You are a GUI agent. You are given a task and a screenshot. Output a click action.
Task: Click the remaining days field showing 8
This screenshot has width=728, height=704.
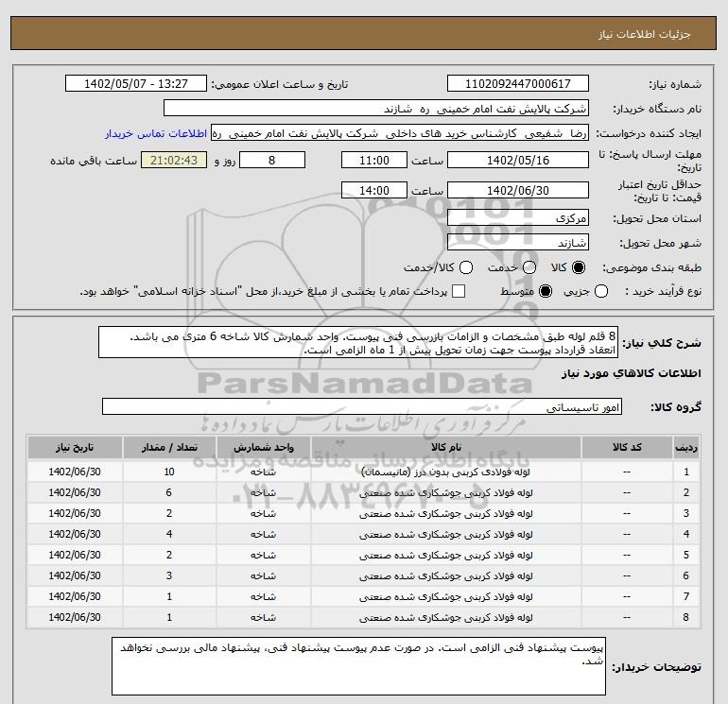[x=271, y=160]
